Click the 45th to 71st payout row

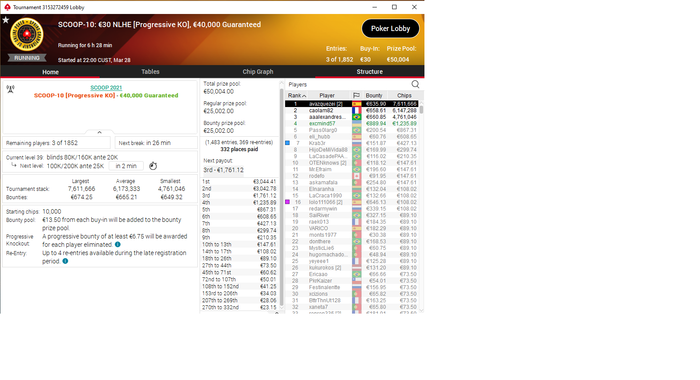pyautogui.click(x=239, y=272)
